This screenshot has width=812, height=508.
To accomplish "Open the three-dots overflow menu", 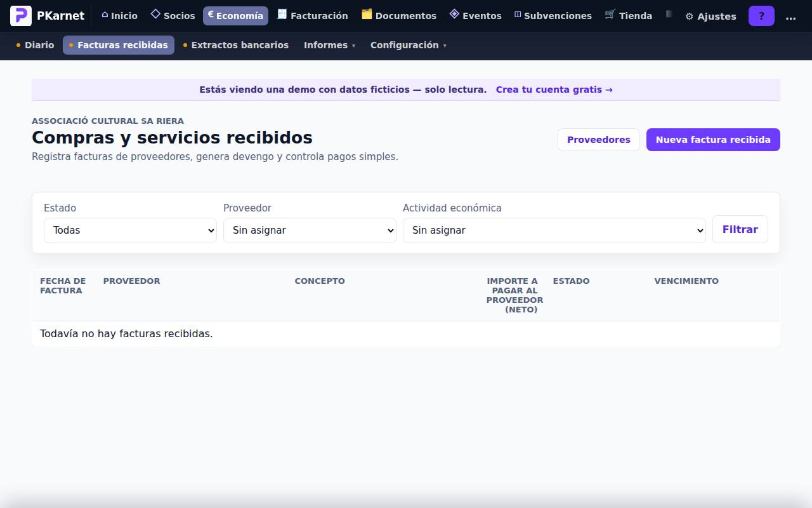I will [790, 17].
